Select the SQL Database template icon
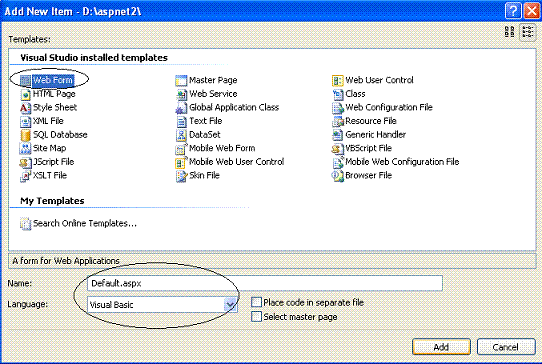 tap(25, 135)
